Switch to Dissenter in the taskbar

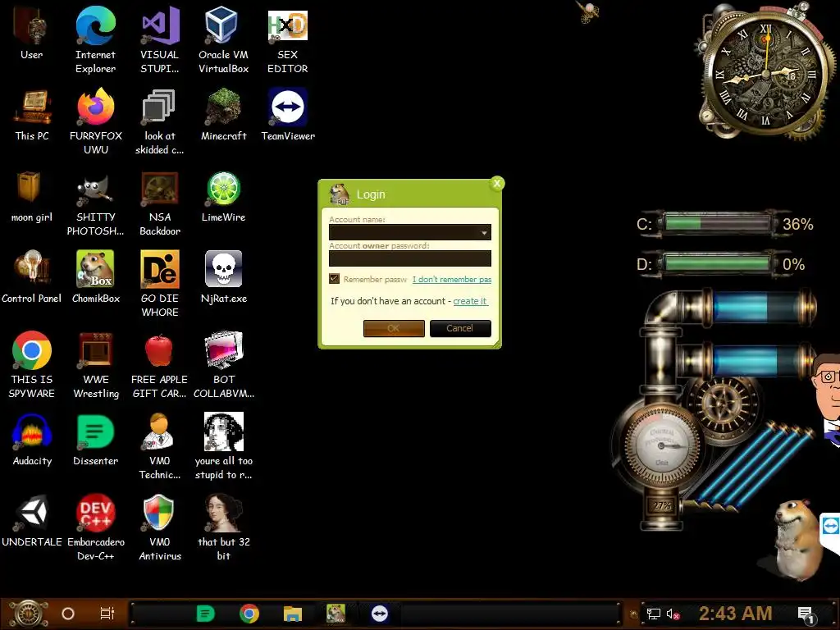tap(206, 614)
